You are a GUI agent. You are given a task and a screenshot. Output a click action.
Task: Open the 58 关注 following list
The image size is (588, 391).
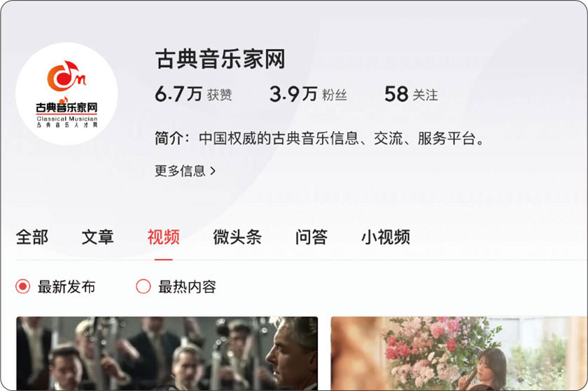[411, 94]
